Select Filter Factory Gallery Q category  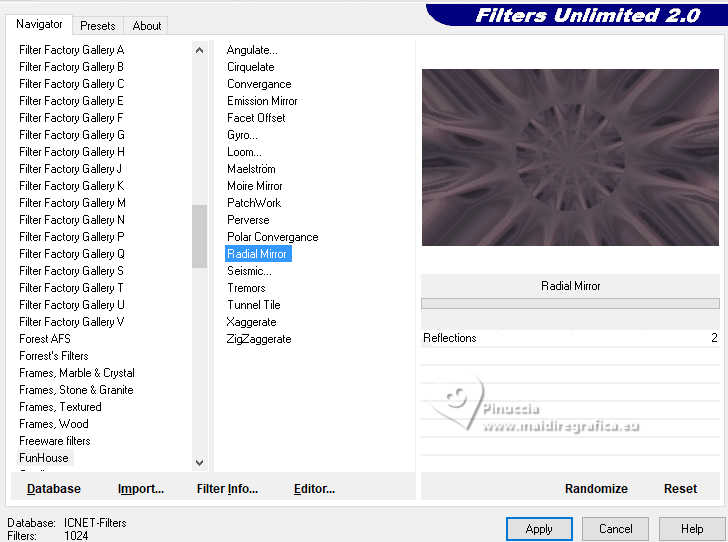72,254
